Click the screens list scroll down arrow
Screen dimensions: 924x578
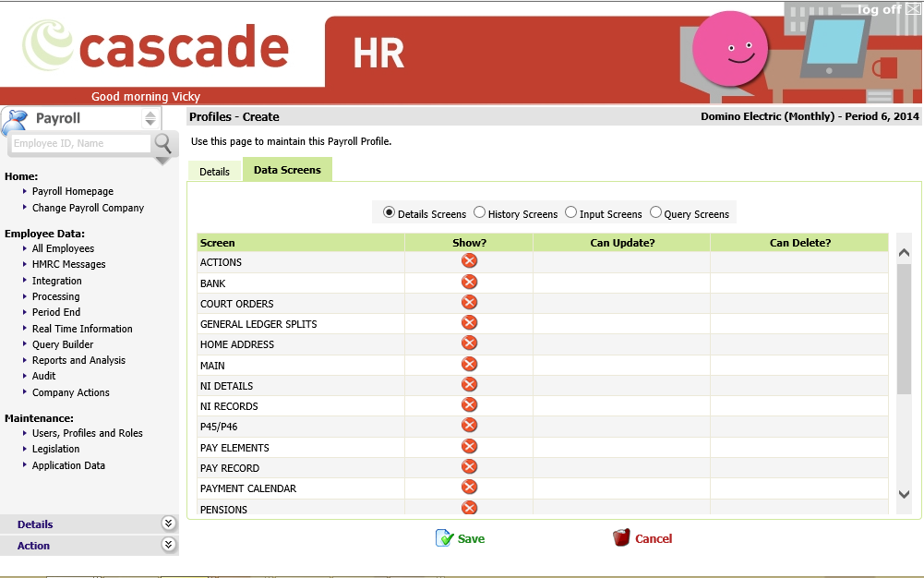pos(904,494)
